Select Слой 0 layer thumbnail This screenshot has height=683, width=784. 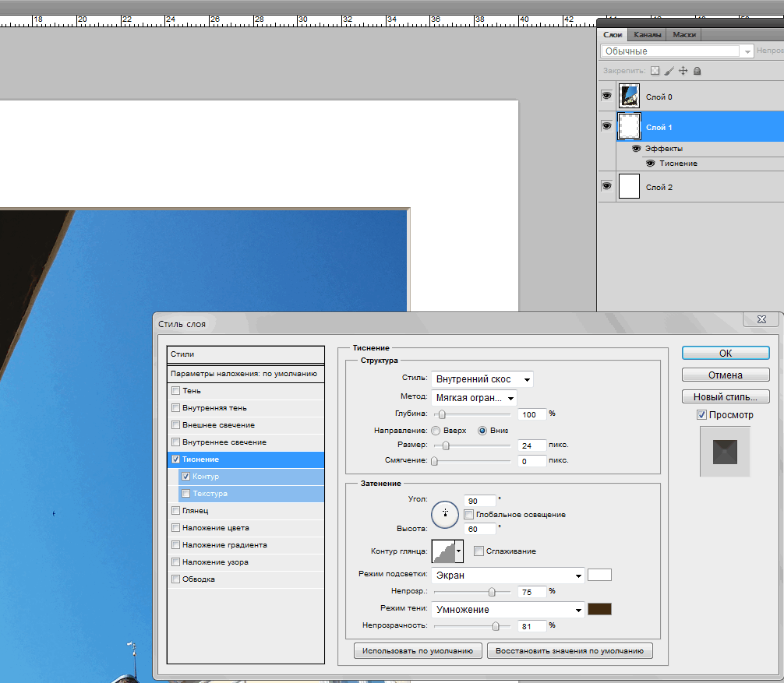coord(629,96)
